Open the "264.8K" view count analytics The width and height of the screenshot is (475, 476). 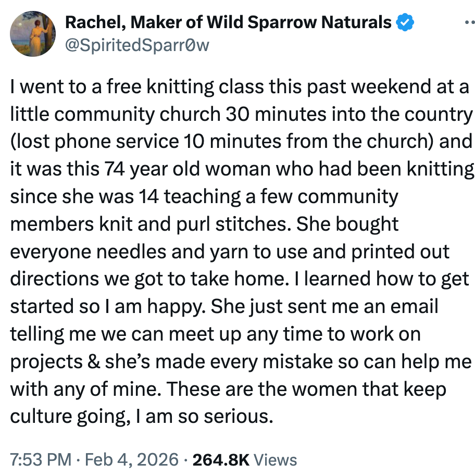pyautogui.click(x=221, y=460)
